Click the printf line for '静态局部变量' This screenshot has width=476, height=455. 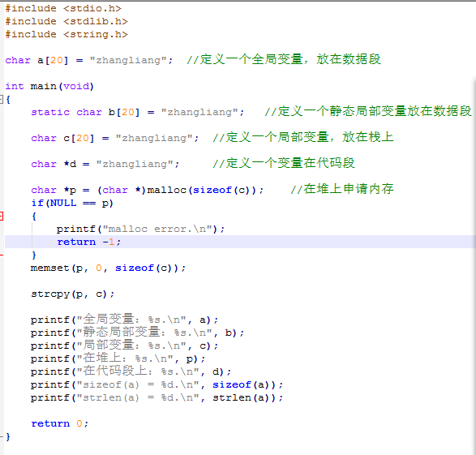(137, 333)
